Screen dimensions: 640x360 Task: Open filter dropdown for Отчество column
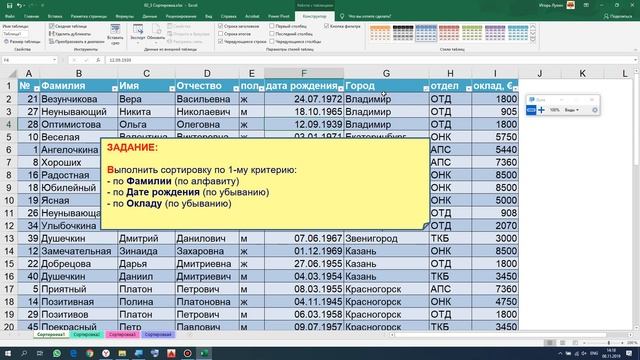click(236, 88)
